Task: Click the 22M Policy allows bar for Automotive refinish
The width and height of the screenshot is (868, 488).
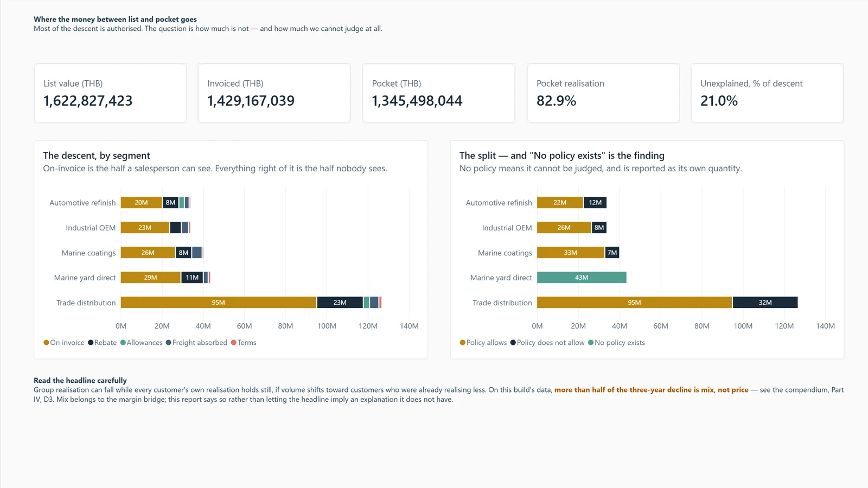Action: (560, 203)
